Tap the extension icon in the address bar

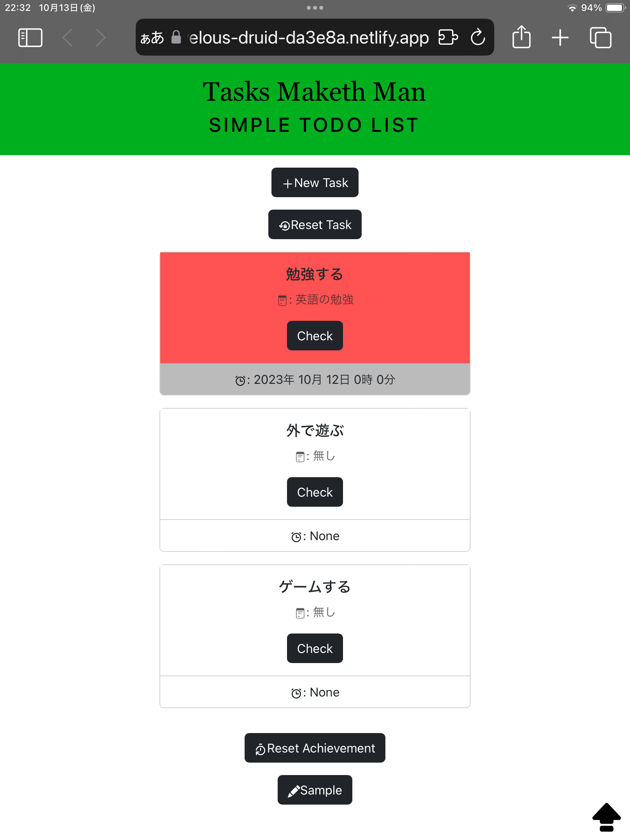447,37
